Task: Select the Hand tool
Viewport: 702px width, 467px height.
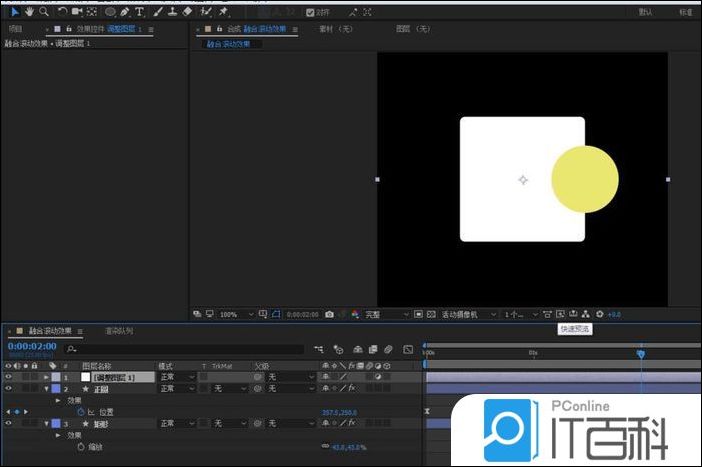Action: click(x=29, y=12)
